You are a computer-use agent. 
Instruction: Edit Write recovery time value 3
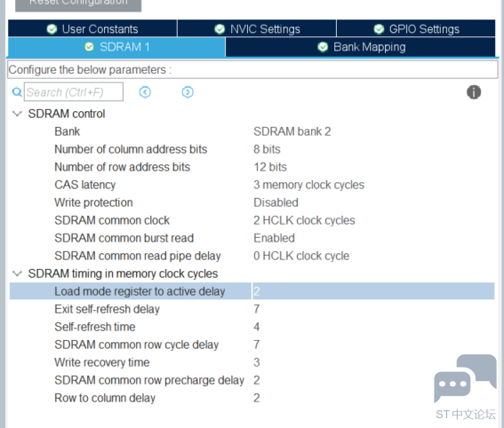point(257,362)
